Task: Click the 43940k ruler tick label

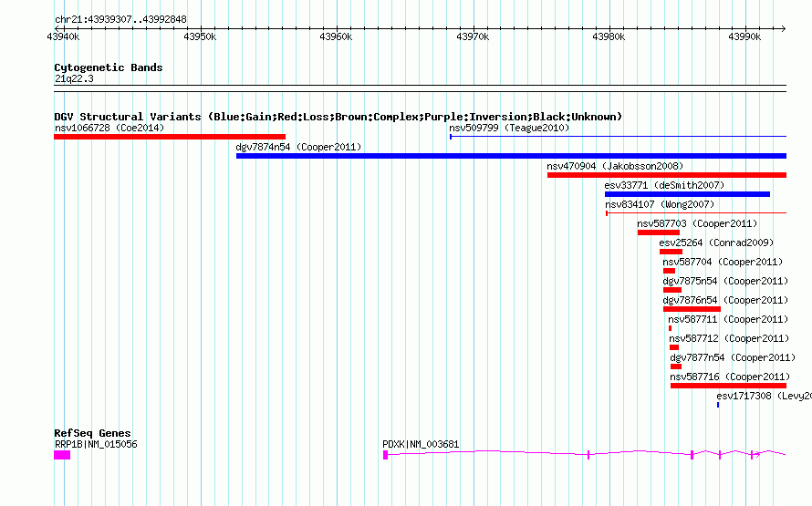Action: pyautogui.click(x=63, y=36)
